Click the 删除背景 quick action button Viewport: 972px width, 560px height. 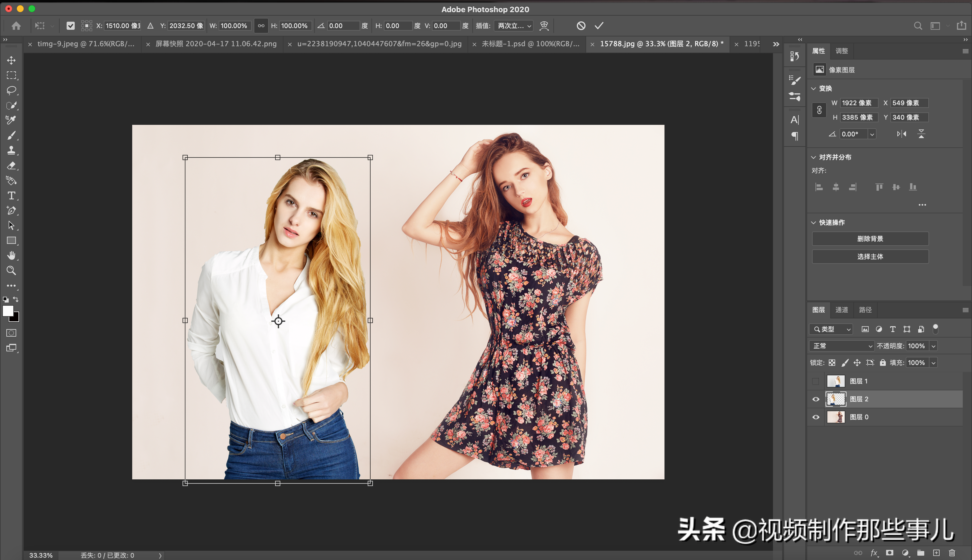pyautogui.click(x=870, y=238)
